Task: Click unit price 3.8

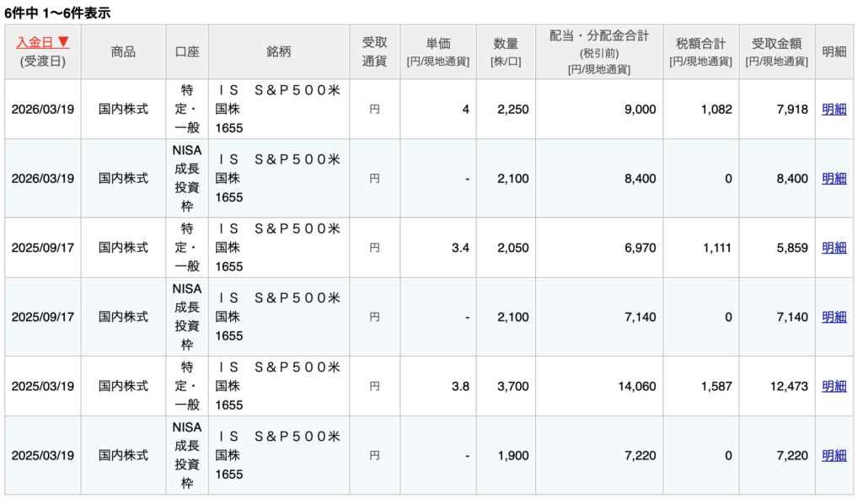Action: pyautogui.click(x=460, y=387)
